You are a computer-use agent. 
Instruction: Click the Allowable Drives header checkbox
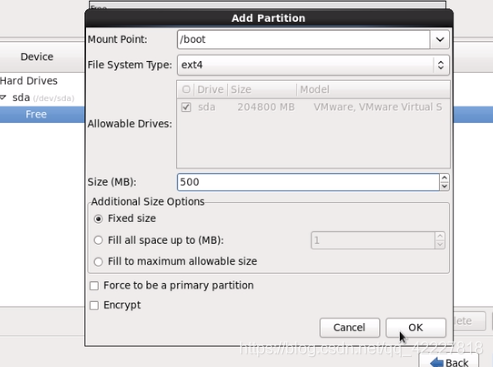click(186, 89)
